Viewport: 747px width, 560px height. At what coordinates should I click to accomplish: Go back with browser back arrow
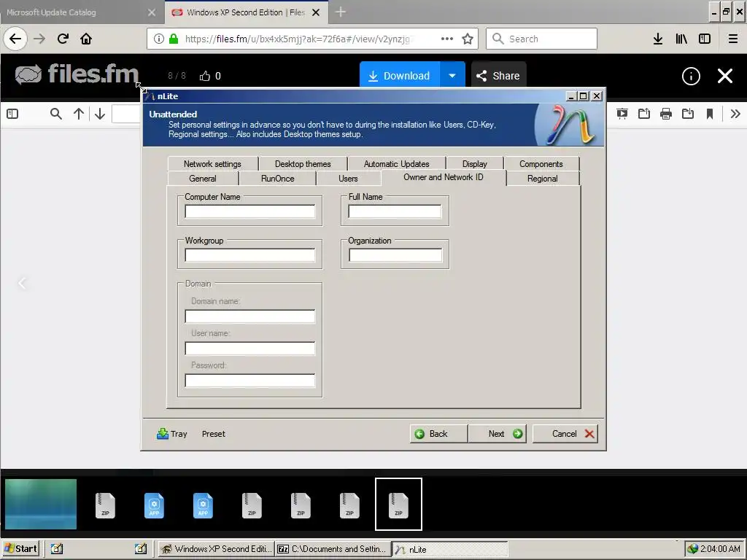(x=15, y=39)
